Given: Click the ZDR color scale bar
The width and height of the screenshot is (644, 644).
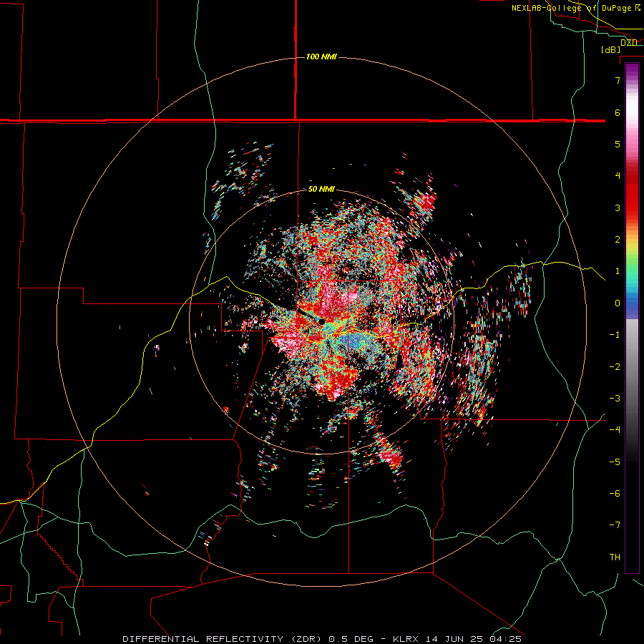Looking at the screenshot, I should [632, 318].
